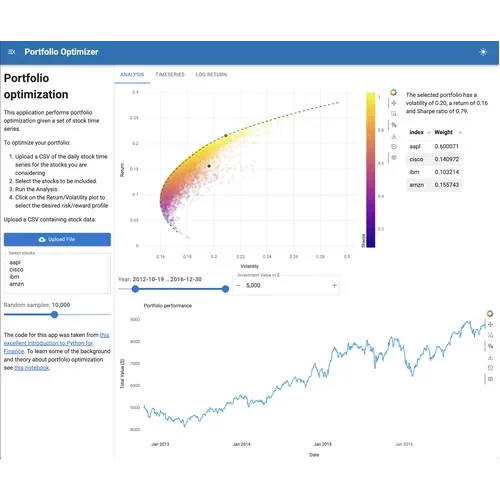Screen dimensions: 500x500
Task: Increase investment value with plus button
Action: tap(334, 285)
